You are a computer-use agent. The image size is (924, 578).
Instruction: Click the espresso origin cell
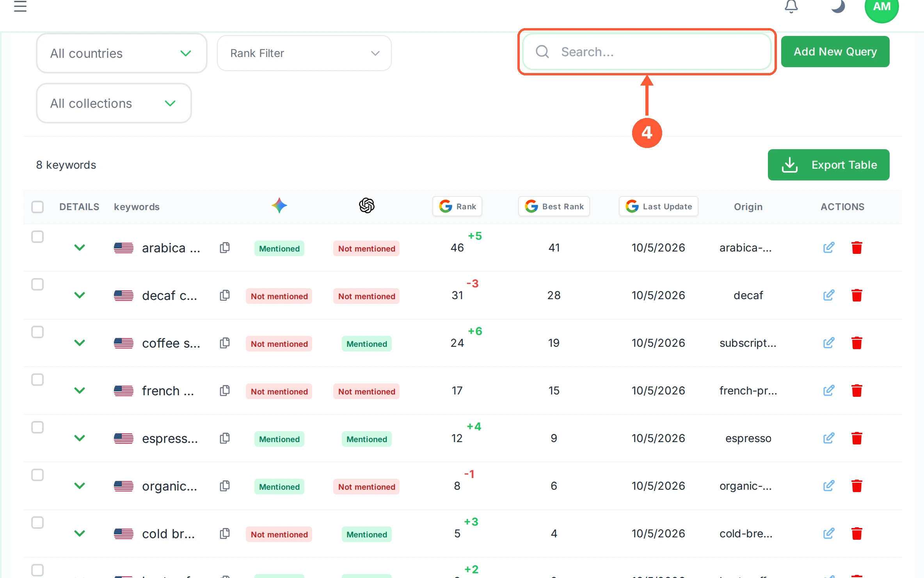(748, 438)
